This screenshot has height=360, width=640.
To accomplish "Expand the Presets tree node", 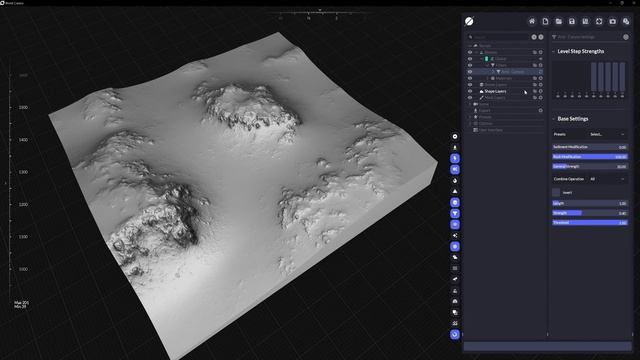I will click(470, 117).
